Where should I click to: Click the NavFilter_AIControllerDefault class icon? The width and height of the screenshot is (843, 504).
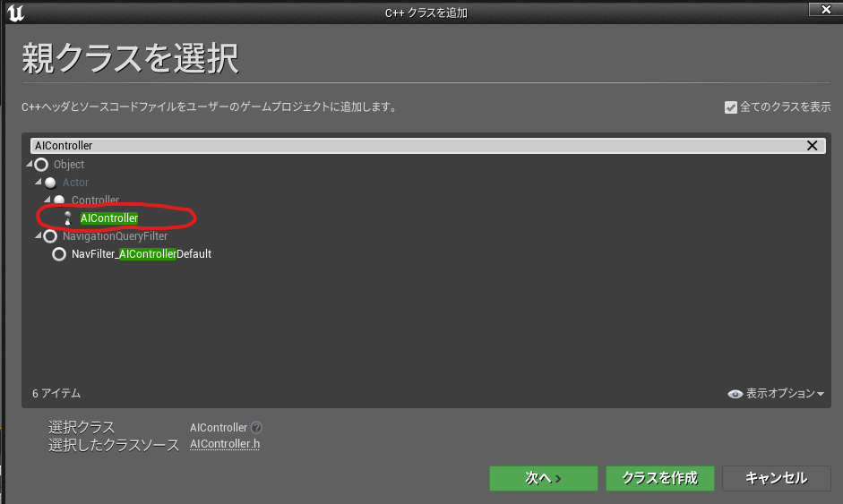click(59, 254)
